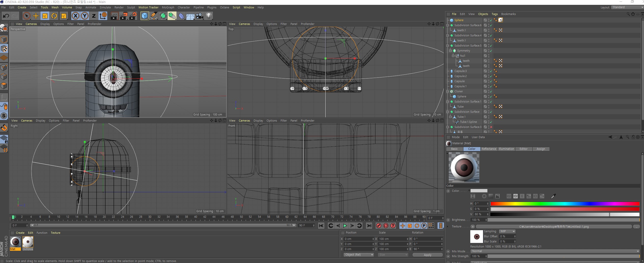Toggle the World coordinate system icon
Image resolution: width=644 pixels, height=263 pixels.
[x=103, y=16]
